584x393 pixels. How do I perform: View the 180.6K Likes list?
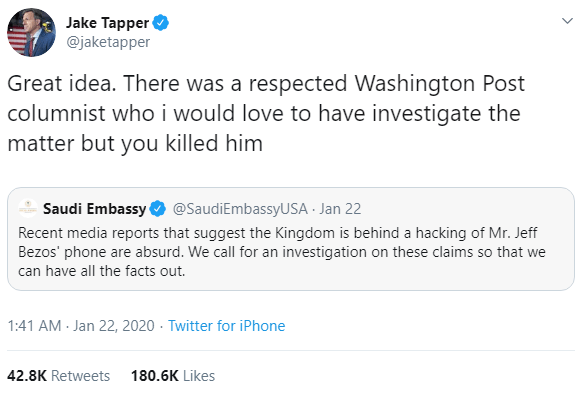point(173,376)
